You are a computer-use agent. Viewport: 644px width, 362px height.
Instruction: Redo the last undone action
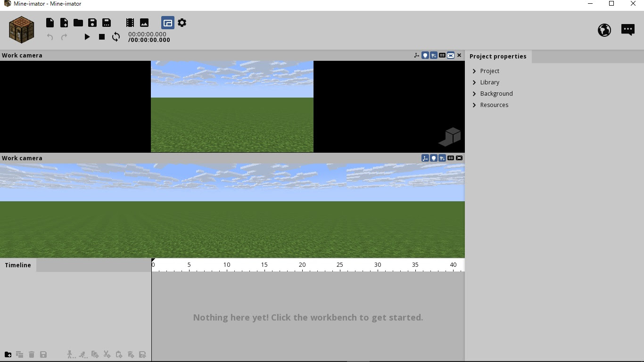(x=64, y=37)
